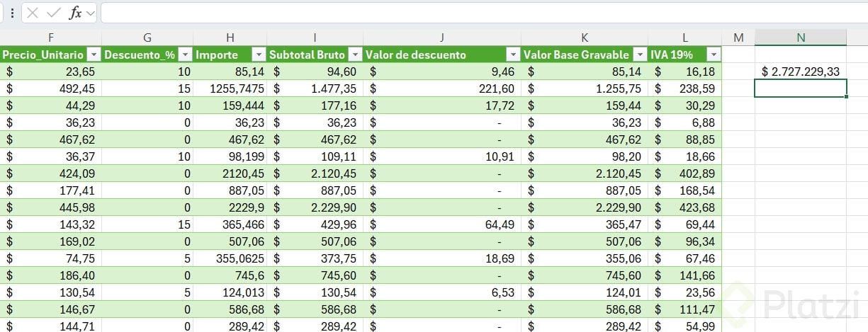868x332 pixels.
Task: Select column L header
Action: click(685, 38)
